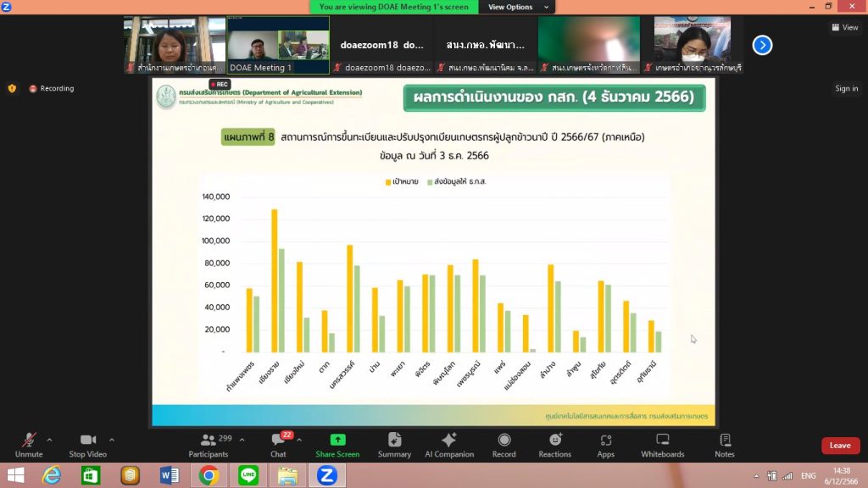
Task: Start recording with the Record icon
Action: click(x=504, y=446)
